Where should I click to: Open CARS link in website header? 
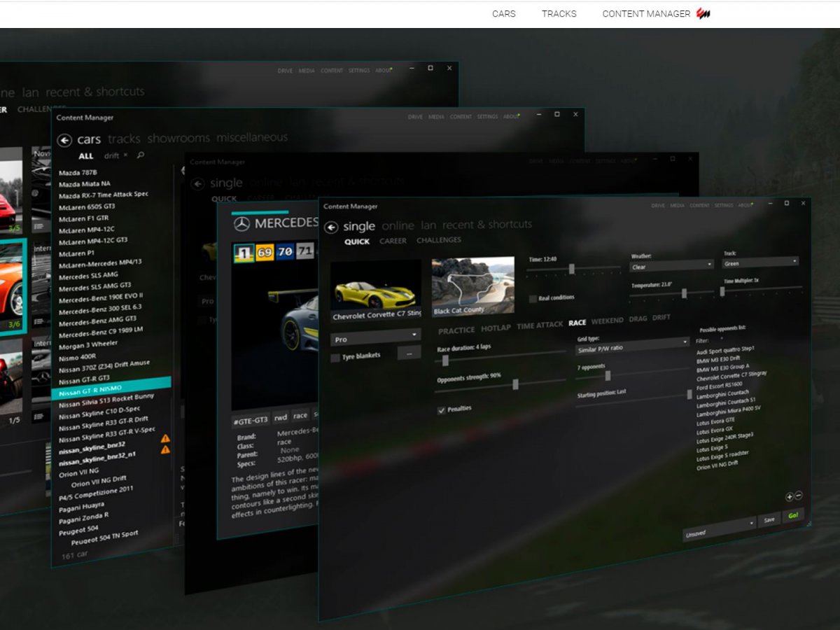click(504, 13)
